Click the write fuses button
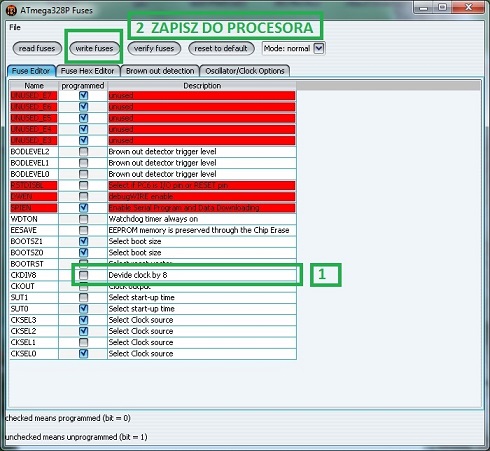490x451 pixels. (x=94, y=48)
